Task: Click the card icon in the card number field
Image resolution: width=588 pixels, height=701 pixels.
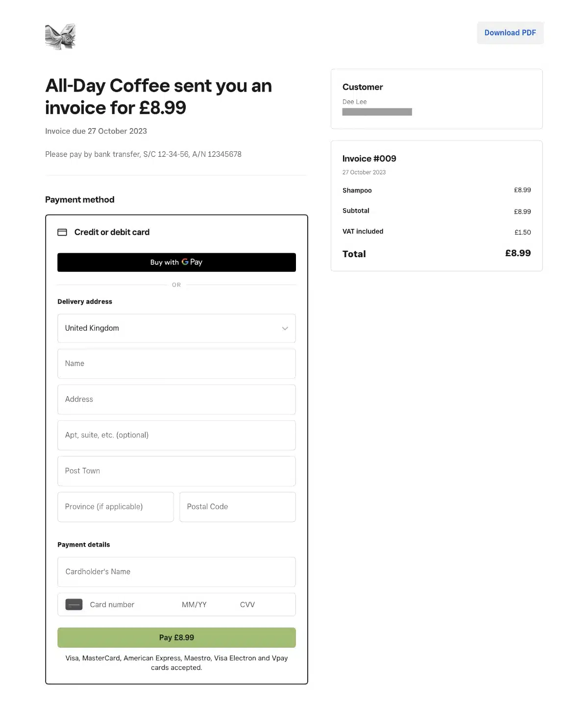Action: click(74, 604)
